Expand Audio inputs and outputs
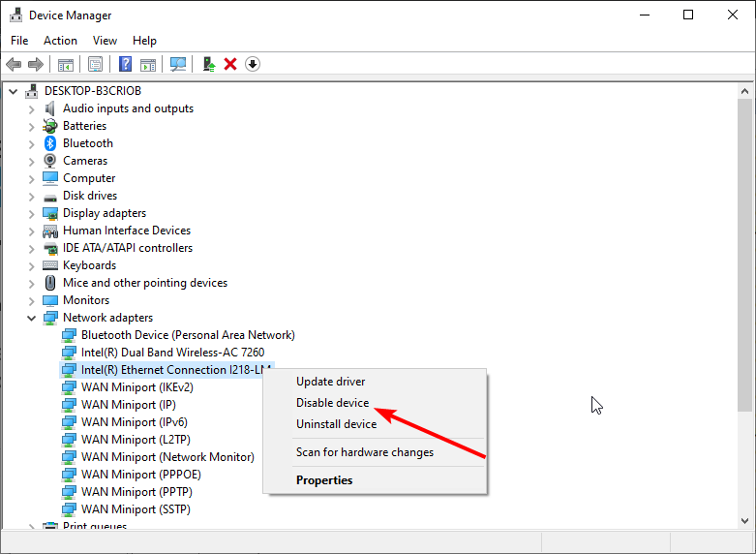The width and height of the screenshot is (756, 554). pos(31,109)
